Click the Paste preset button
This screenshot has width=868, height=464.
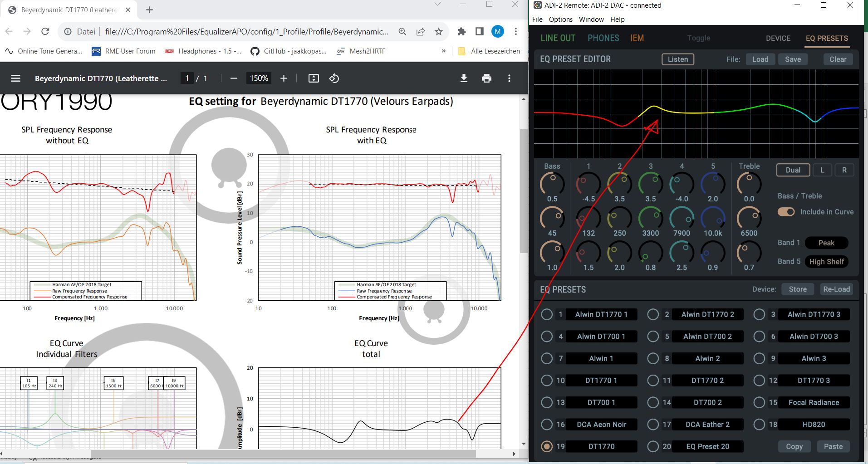coord(833,446)
